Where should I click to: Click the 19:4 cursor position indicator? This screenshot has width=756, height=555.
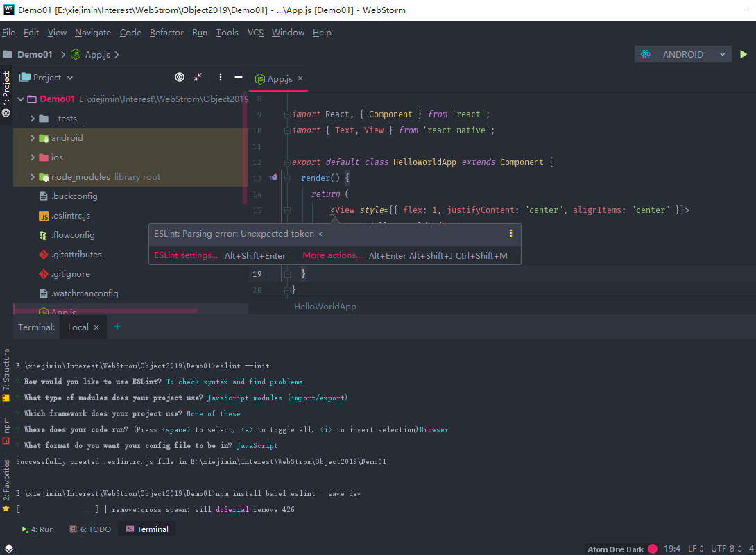click(x=672, y=549)
